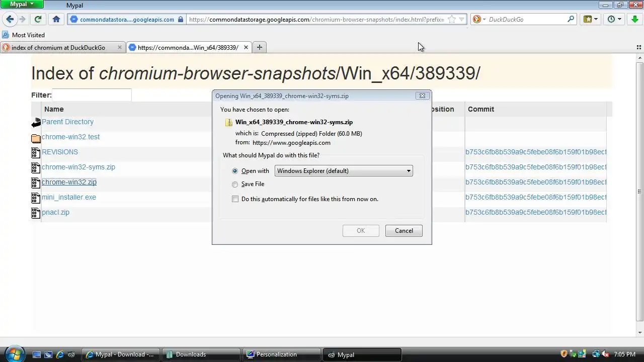Go back using the back arrow
Image resolution: width=644 pixels, height=362 pixels.
point(10,19)
